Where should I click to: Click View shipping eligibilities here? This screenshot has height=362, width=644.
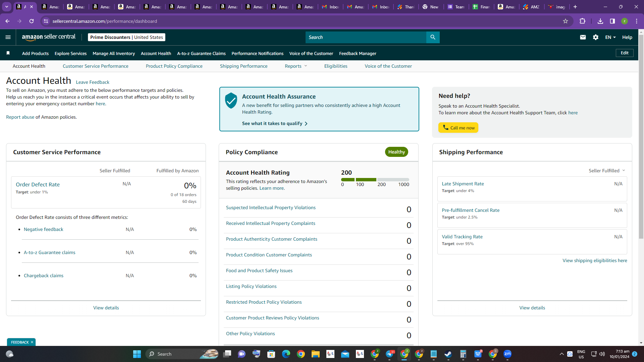point(595,260)
